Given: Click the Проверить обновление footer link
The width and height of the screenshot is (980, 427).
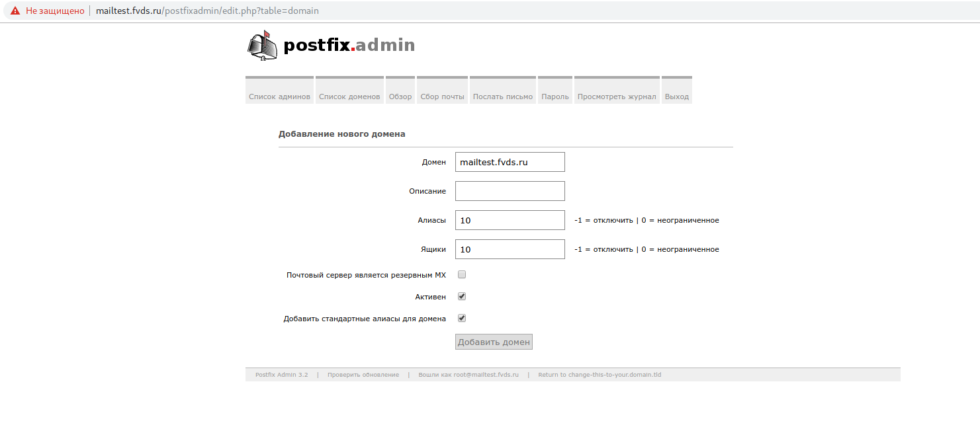Looking at the screenshot, I should [363, 375].
